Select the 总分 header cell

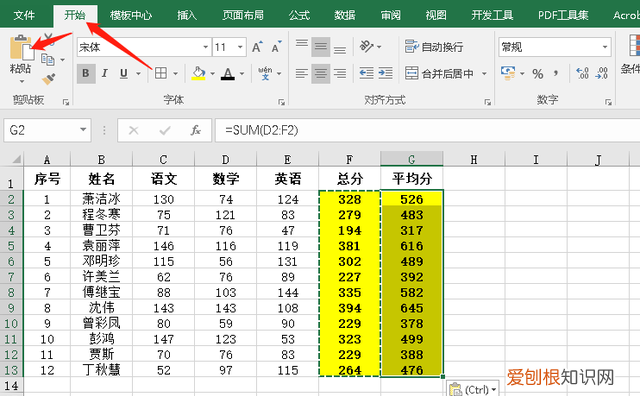click(x=349, y=178)
